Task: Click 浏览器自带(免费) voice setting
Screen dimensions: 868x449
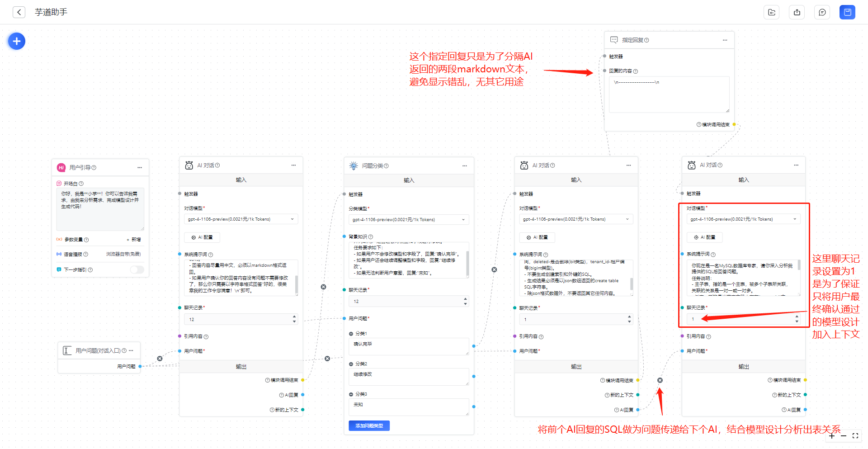Action: click(123, 254)
